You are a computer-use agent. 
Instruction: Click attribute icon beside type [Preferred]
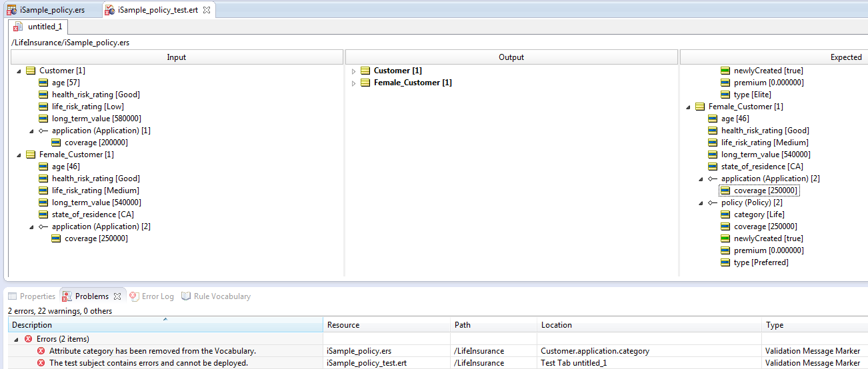[x=725, y=262]
